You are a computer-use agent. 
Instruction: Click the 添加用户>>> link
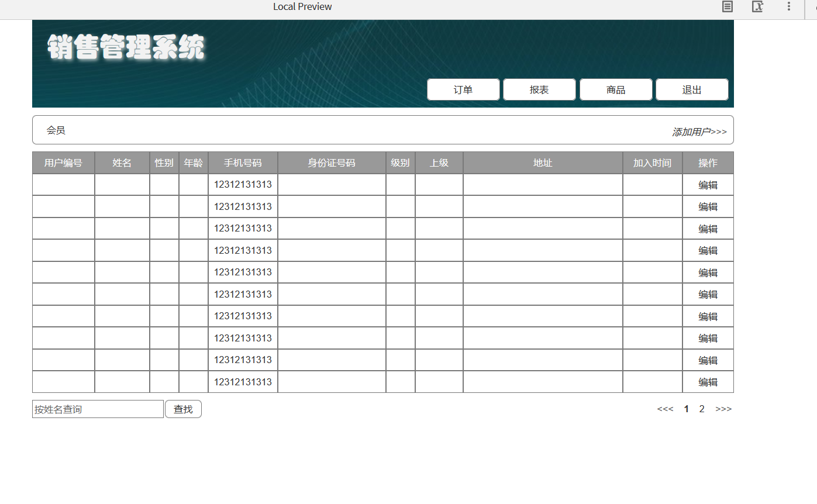699,132
